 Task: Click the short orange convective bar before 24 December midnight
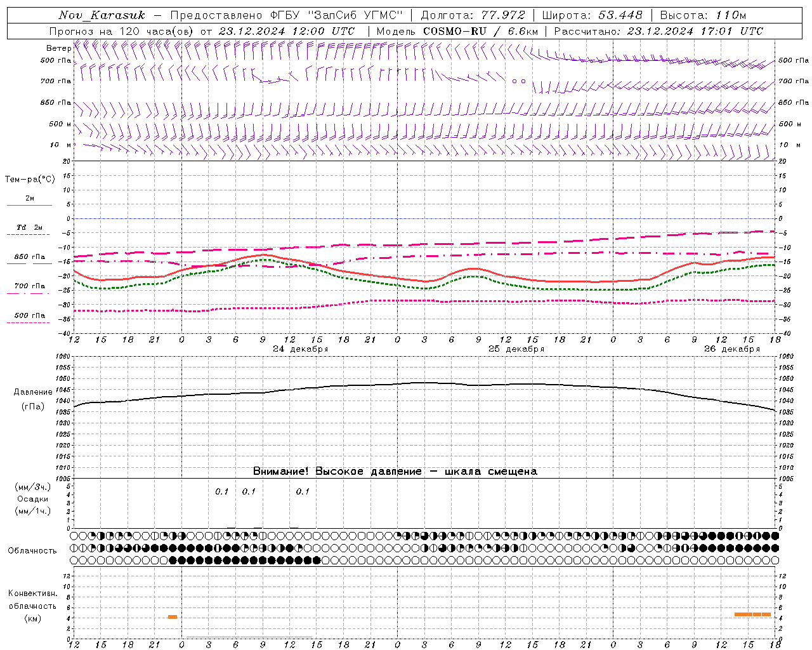tap(173, 617)
